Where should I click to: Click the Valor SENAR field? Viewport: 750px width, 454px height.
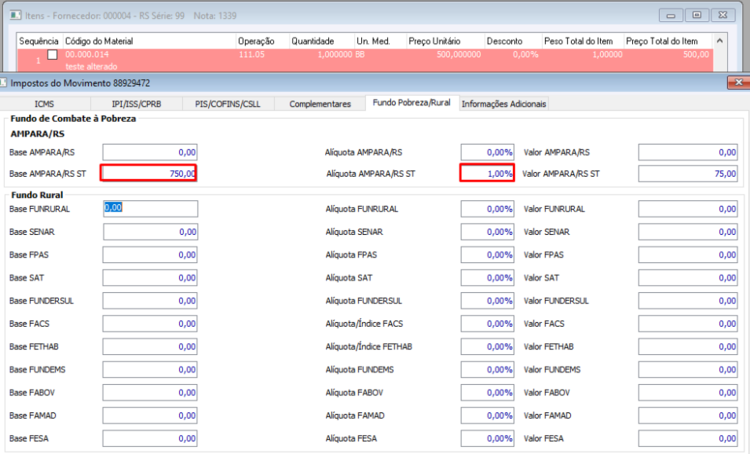click(x=688, y=232)
